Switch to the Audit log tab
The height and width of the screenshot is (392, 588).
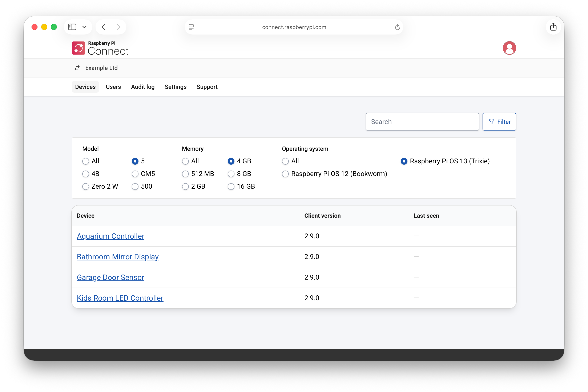pos(143,87)
